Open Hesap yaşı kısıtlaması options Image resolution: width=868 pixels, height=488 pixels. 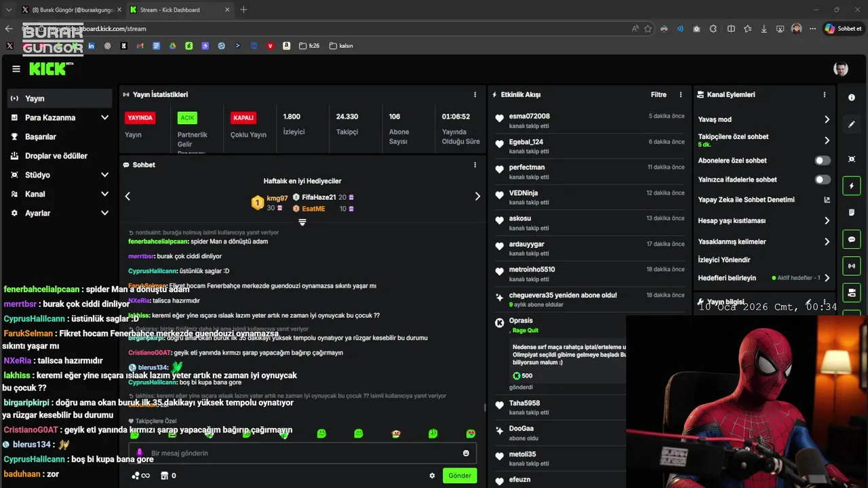coord(827,221)
